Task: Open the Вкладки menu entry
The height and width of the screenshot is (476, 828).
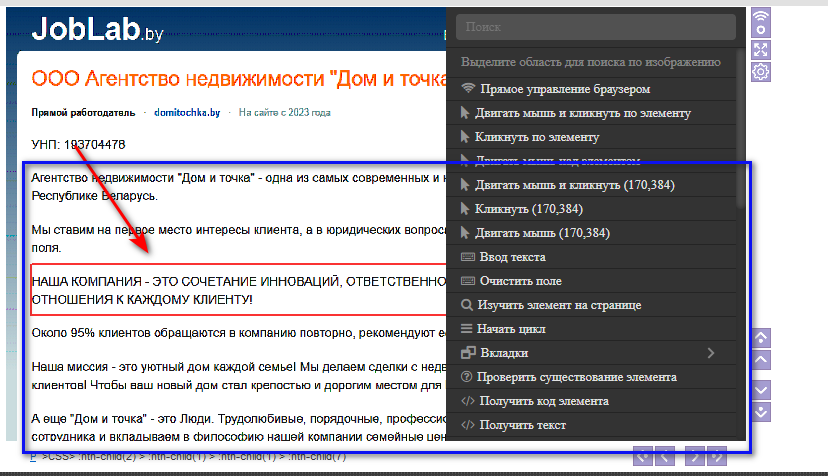Action: point(591,352)
